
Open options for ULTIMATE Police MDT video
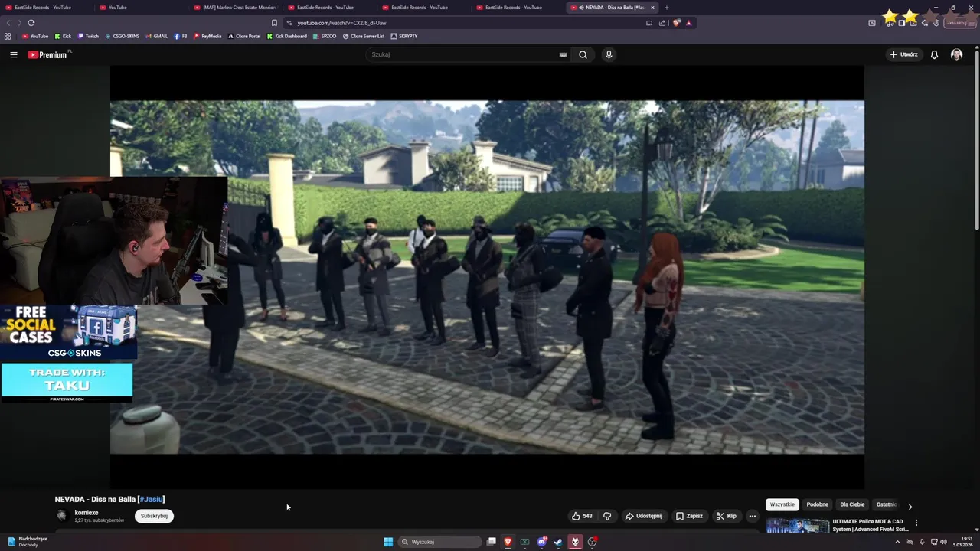tap(916, 523)
